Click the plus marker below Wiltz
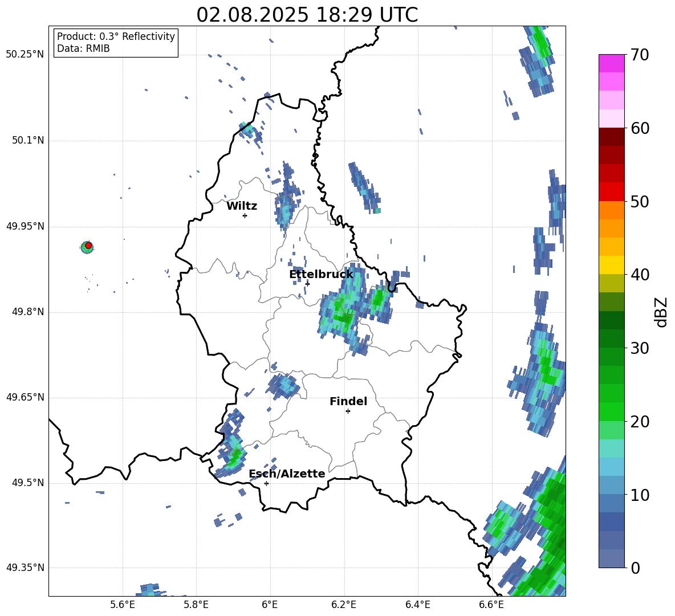Viewport: 675px width, 616px height. 245,215
